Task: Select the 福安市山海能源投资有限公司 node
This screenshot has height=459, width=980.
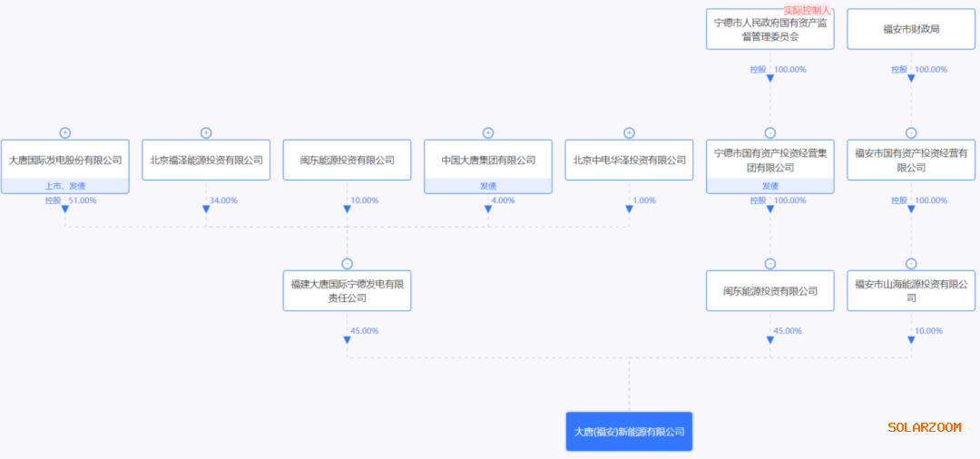Action: click(911, 291)
